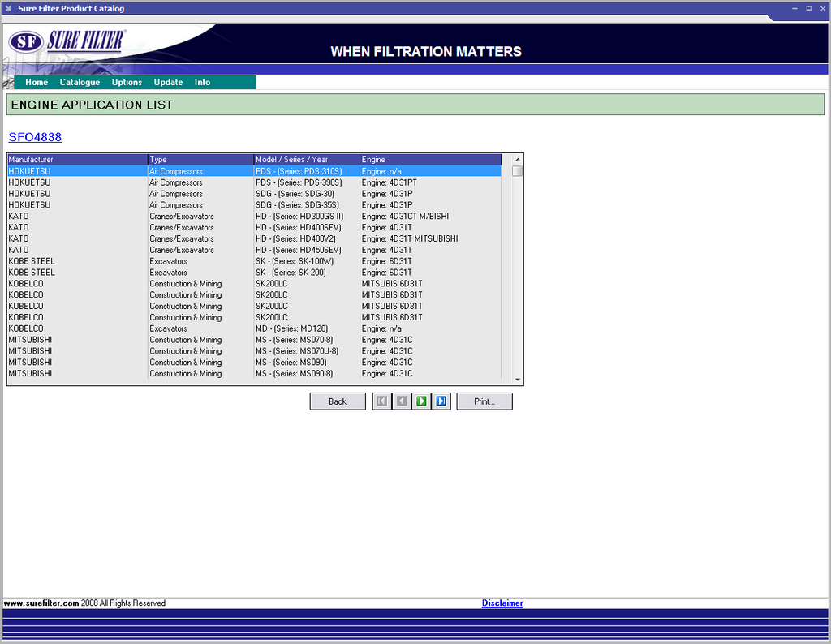Screen dimensions: 831x644
Task: Go to first page of results
Action: click(x=381, y=401)
